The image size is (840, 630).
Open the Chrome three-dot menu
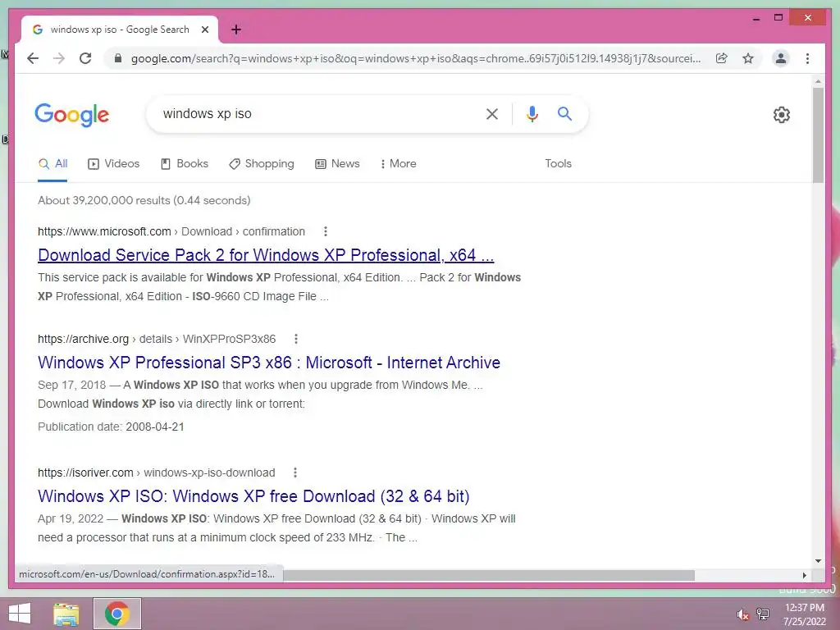pyautogui.click(x=807, y=58)
